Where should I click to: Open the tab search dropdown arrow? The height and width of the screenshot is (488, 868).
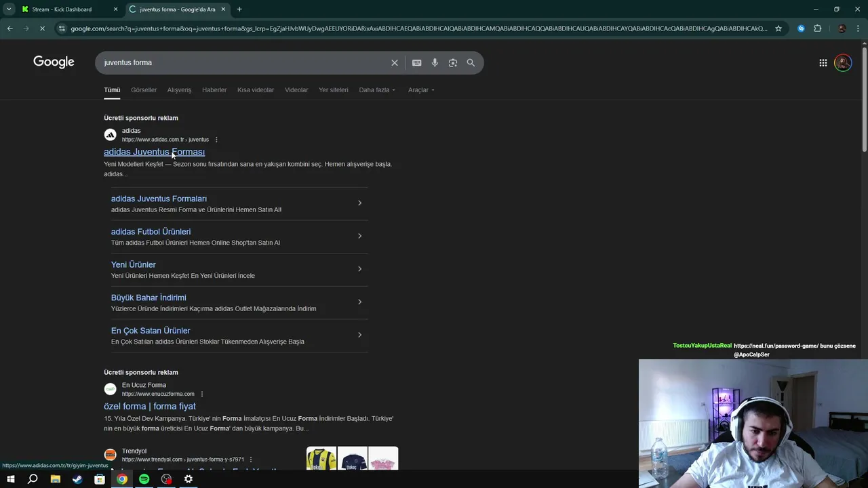pyautogui.click(x=9, y=9)
